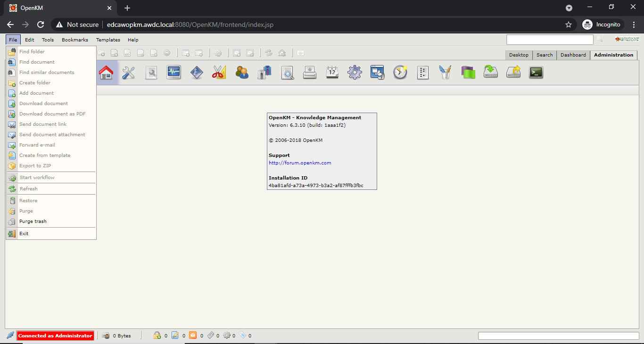Select Find folder menu entry

coord(51,52)
